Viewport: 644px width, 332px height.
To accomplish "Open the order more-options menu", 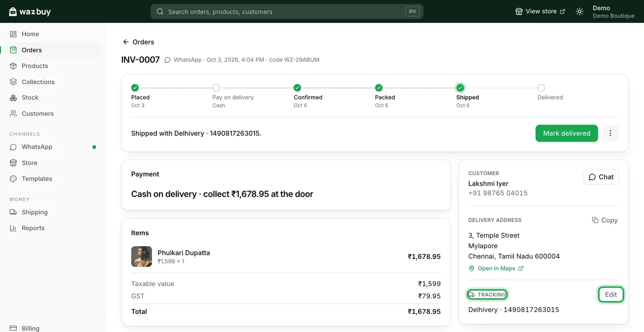I will coord(610,133).
